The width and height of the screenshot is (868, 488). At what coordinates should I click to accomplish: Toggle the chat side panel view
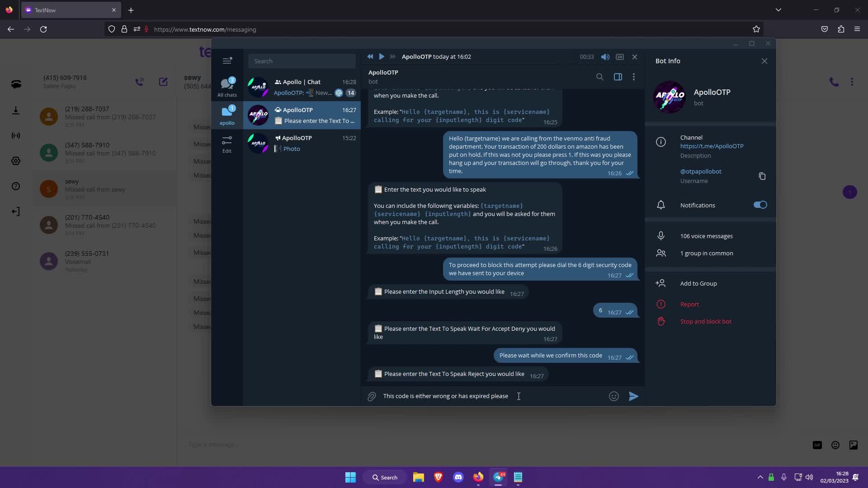[x=618, y=77]
